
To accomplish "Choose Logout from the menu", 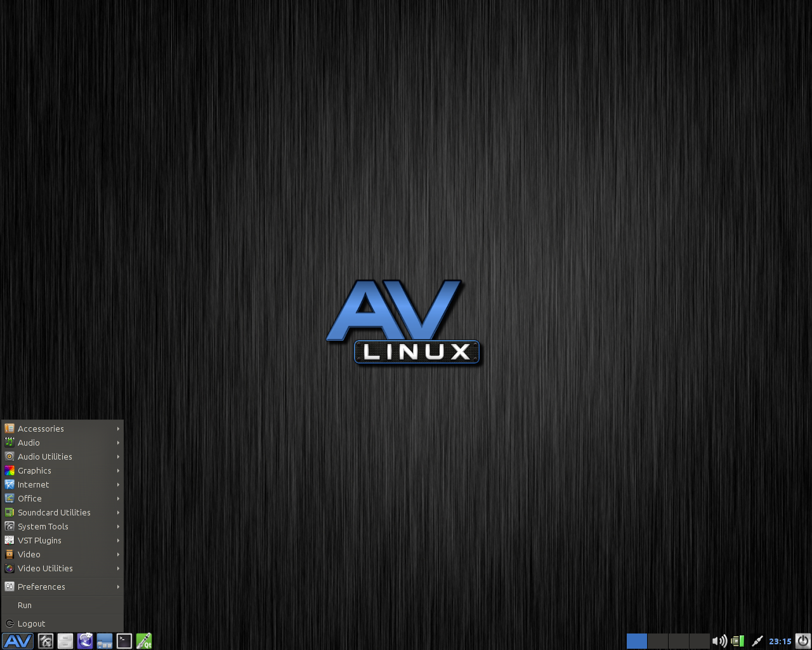I will 62,623.
